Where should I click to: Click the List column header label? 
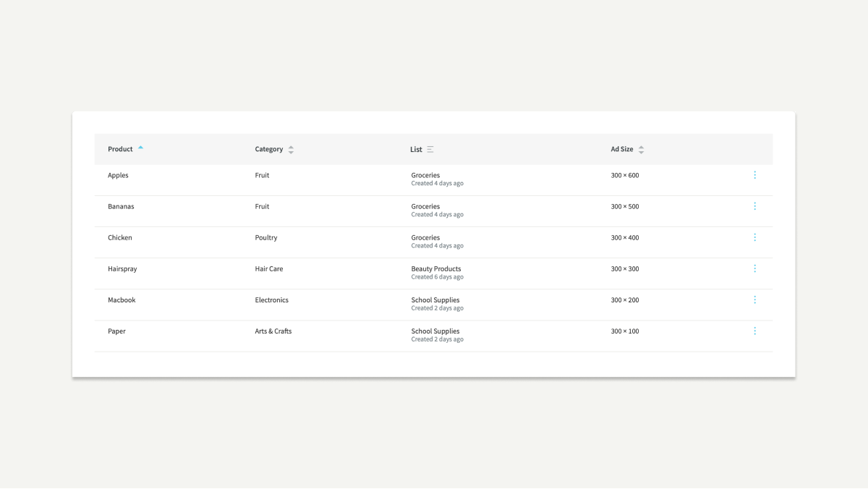point(416,149)
